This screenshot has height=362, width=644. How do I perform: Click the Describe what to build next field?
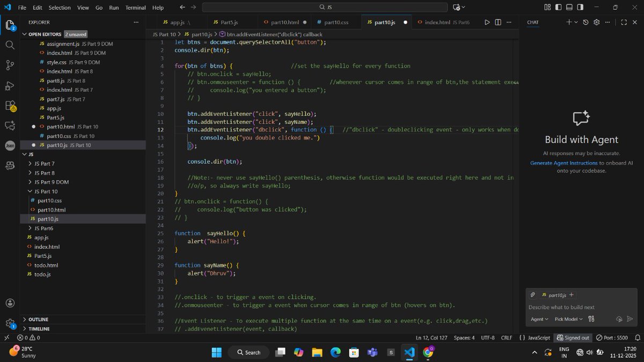coord(581,307)
